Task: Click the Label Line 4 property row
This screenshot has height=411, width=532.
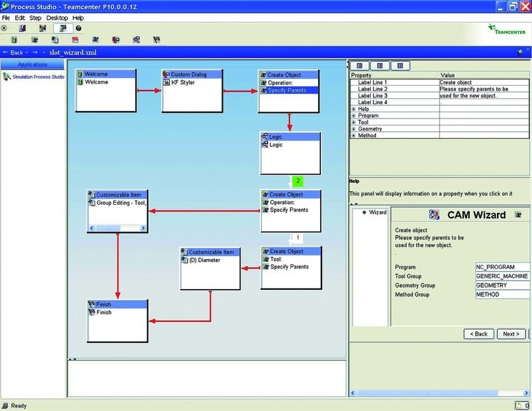Action: pyautogui.click(x=439, y=102)
